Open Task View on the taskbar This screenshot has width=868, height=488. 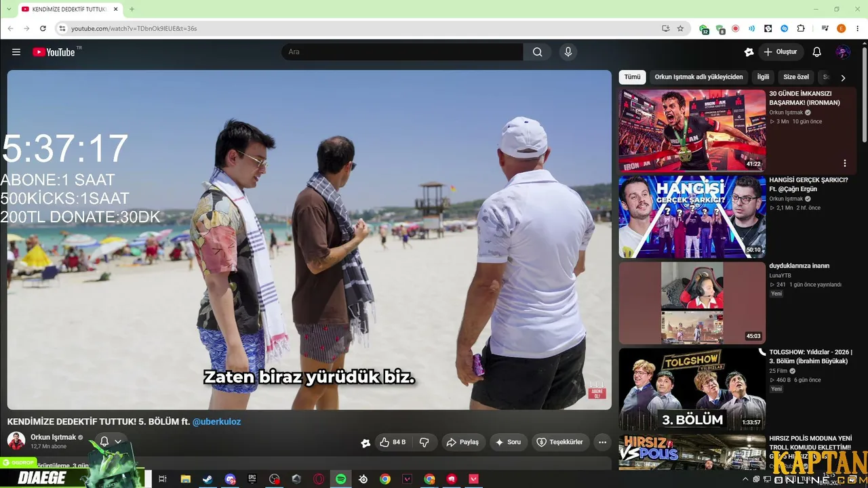pyautogui.click(x=163, y=479)
